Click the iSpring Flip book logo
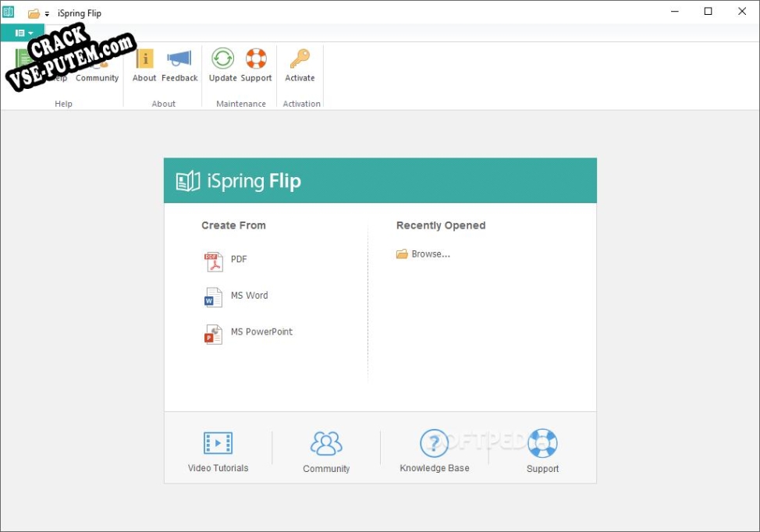Viewport: 760px width, 532px height. (x=187, y=181)
